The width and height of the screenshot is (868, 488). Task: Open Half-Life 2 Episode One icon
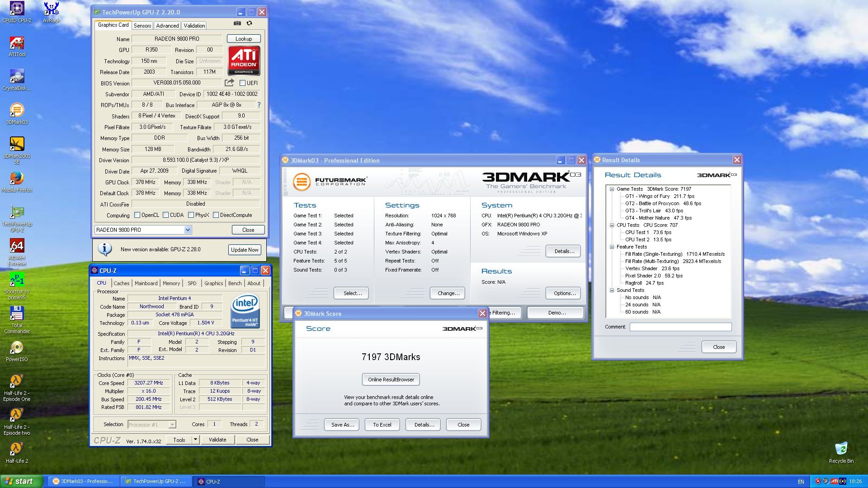pos(17,388)
